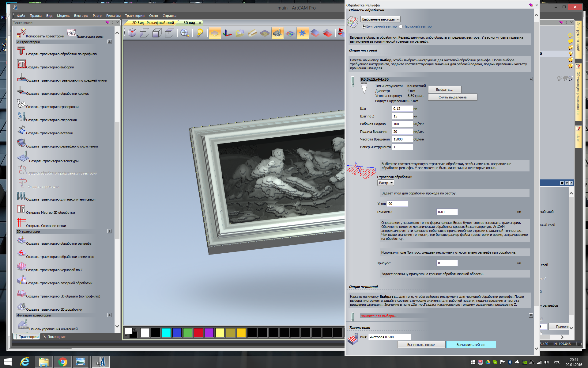Open the Рельефы menu
The height and width of the screenshot is (368, 588).
113,16
